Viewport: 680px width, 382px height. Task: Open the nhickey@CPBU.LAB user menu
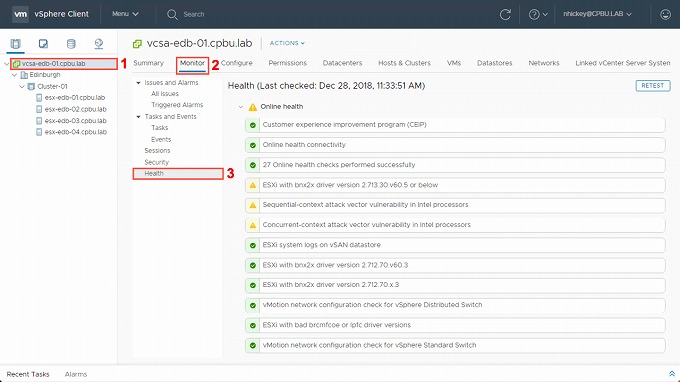pyautogui.click(x=597, y=14)
